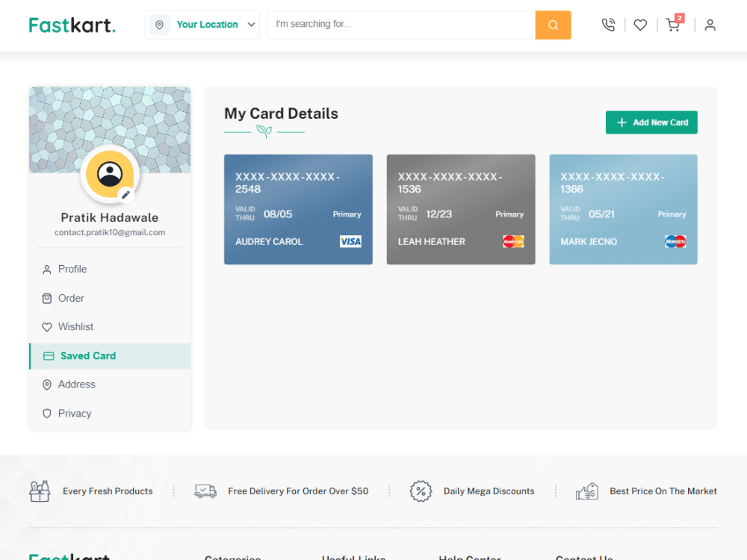
Task: Click the phone call icon
Action: [608, 25]
